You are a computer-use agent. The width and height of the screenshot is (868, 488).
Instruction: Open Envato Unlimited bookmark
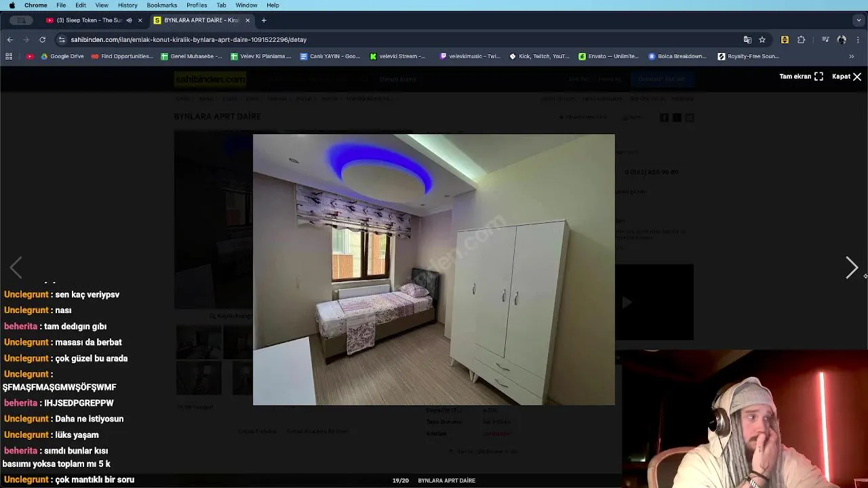608,56
